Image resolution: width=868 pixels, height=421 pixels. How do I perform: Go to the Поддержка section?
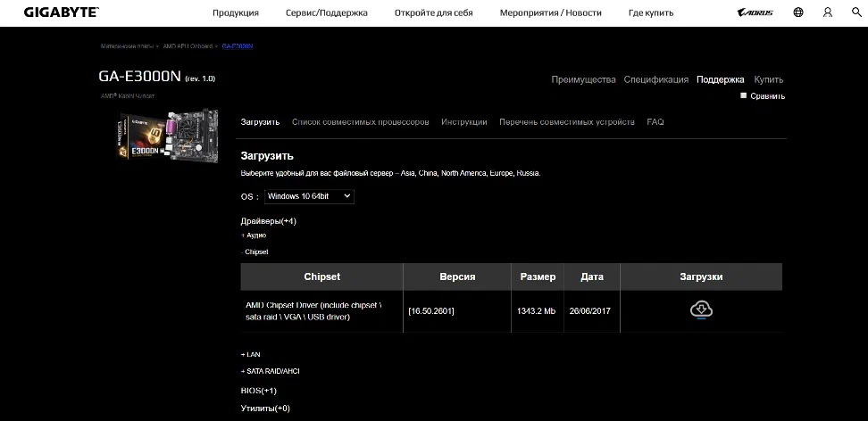click(720, 79)
